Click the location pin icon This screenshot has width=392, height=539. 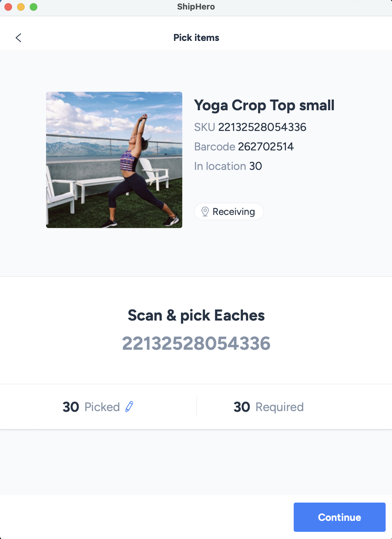coord(205,212)
